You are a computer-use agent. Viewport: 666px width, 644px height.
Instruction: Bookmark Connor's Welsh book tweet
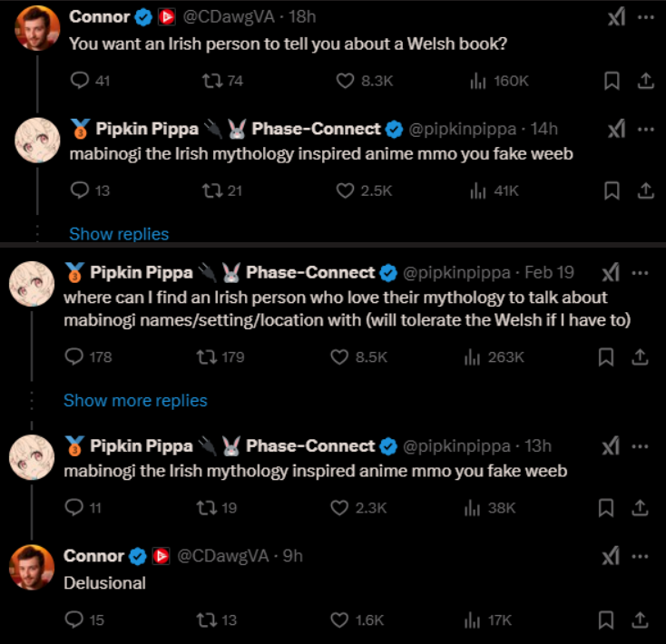tap(612, 81)
